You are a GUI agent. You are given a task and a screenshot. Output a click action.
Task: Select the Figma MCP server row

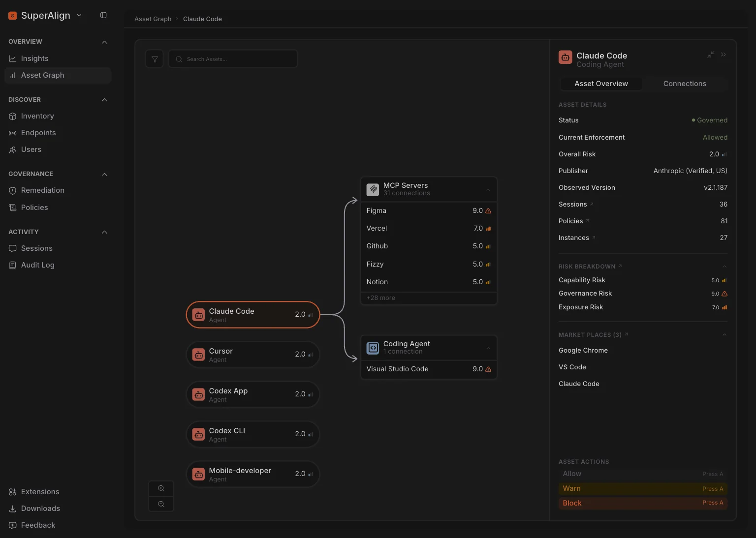[429, 210]
